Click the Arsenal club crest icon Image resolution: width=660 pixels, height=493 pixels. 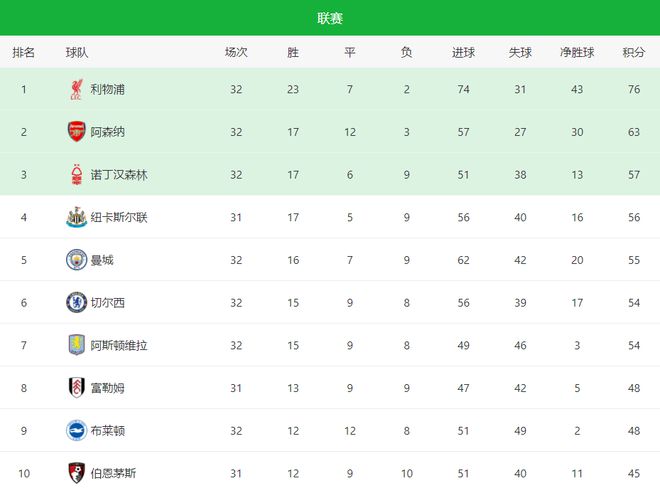click(x=77, y=132)
